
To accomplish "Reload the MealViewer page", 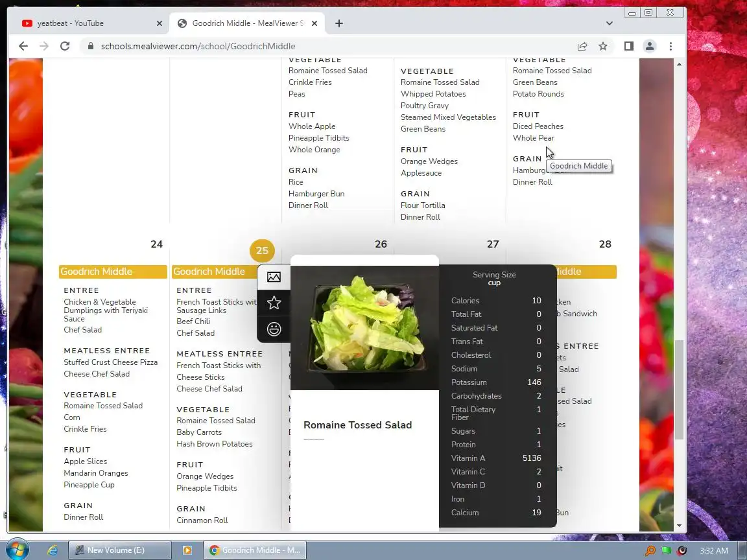I will point(65,46).
